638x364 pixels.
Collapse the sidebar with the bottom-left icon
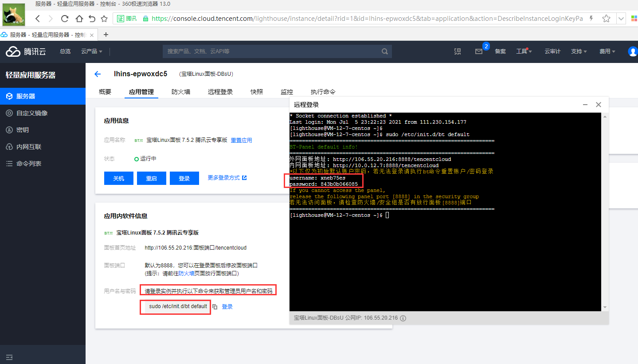coord(9,357)
